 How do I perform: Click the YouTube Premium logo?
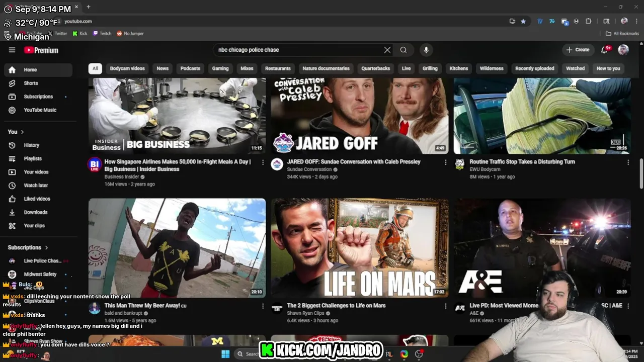pyautogui.click(x=41, y=50)
